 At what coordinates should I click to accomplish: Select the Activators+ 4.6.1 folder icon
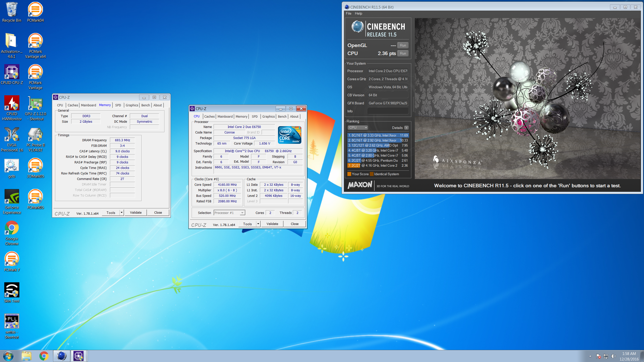click(12, 46)
